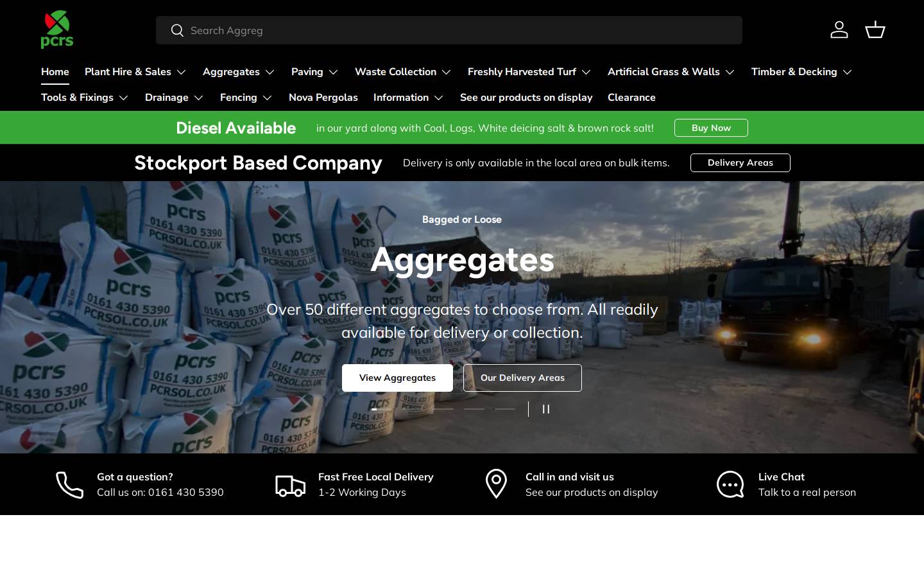Image resolution: width=924 pixels, height=578 pixels.
Task: Expand the Plant Hire & Sales menu
Action: 135,72
